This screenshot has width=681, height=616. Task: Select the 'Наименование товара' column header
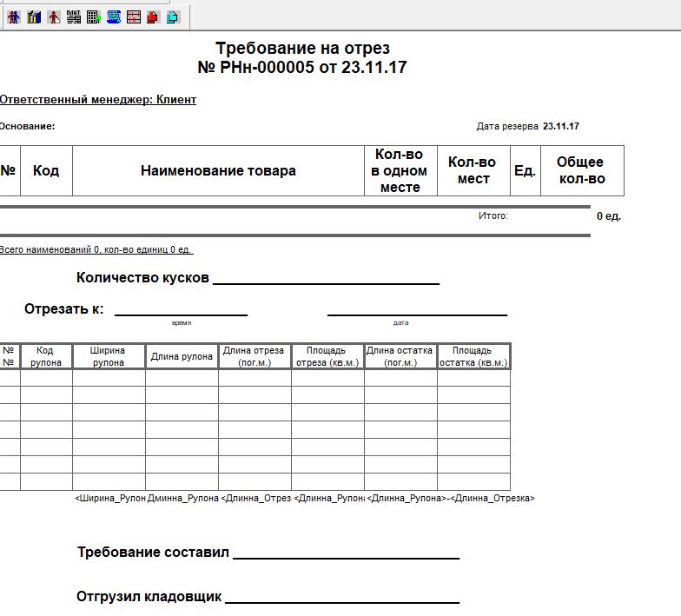[218, 171]
